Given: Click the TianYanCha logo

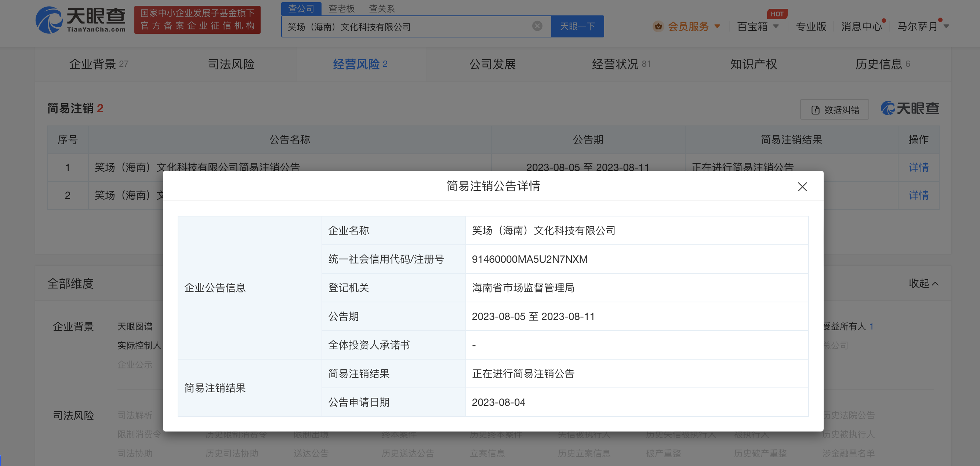Looking at the screenshot, I should coord(81,20).
